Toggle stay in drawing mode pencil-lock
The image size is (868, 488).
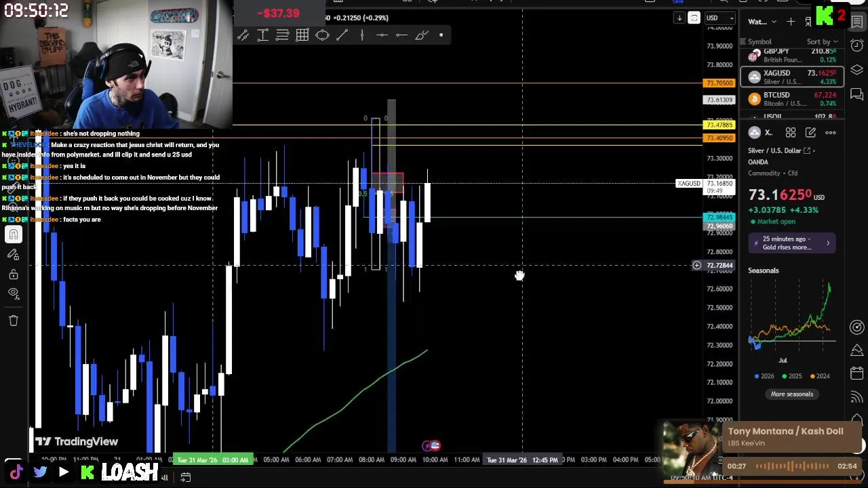pyautogui.click(x=14, y=254)
